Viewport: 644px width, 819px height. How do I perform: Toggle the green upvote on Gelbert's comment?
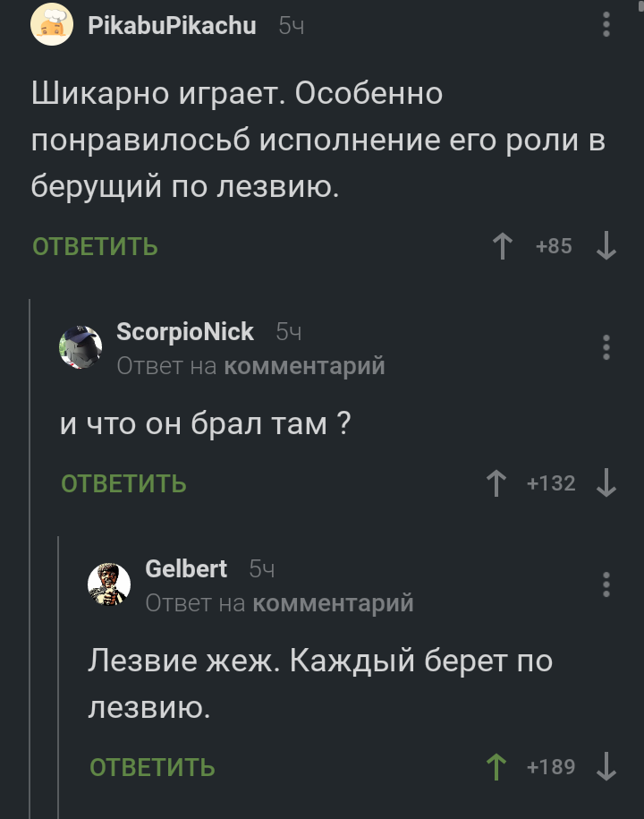pyautogui.click(x=495, y=766)
